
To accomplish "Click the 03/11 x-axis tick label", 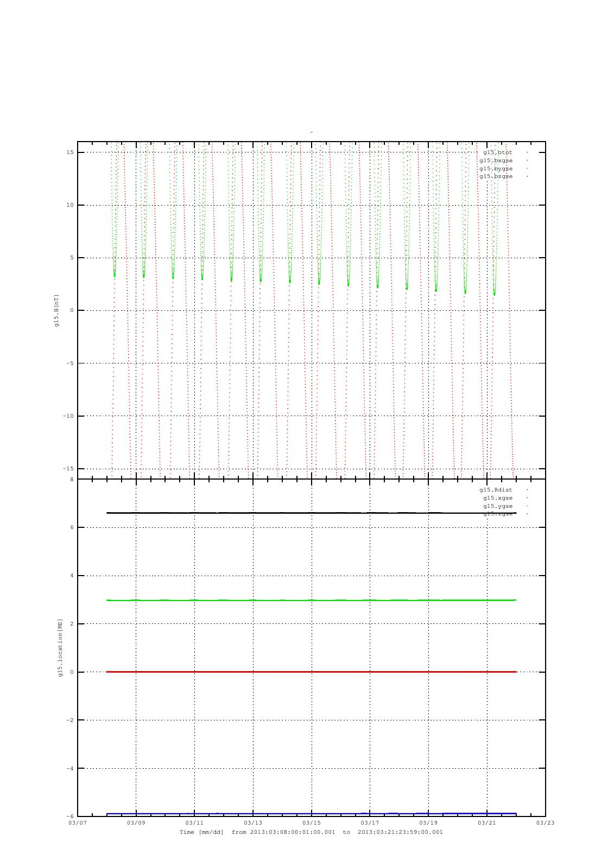I will tap(194, 823).
